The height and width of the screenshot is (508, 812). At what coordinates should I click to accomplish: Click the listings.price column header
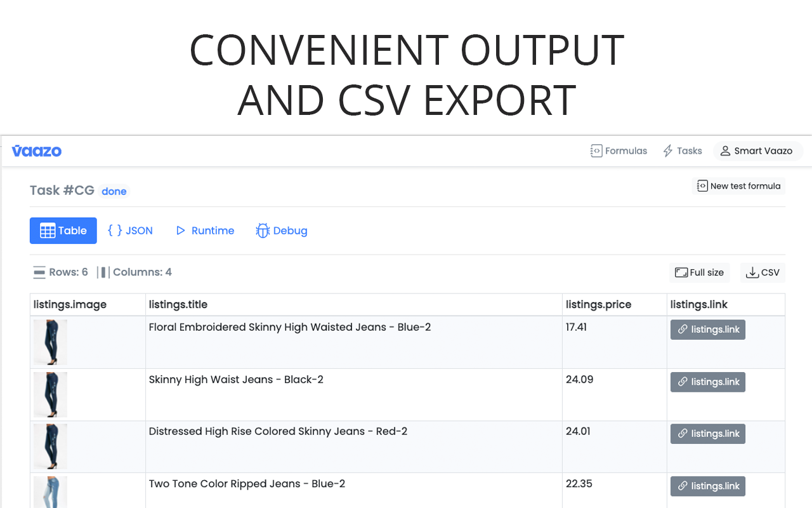tap(598, 305)
